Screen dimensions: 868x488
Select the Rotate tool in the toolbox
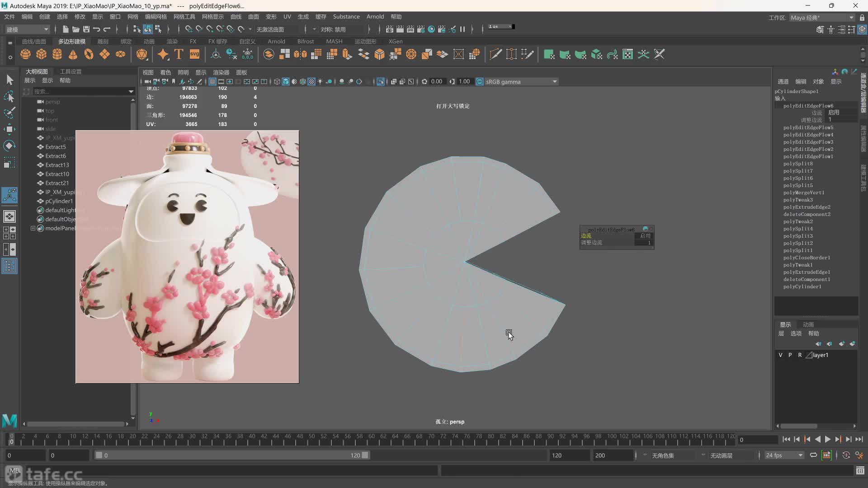tap(9, 145)
